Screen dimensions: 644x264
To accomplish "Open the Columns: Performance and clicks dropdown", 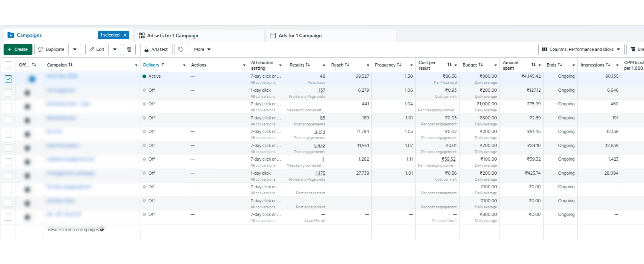I will [x=581, y=49].
